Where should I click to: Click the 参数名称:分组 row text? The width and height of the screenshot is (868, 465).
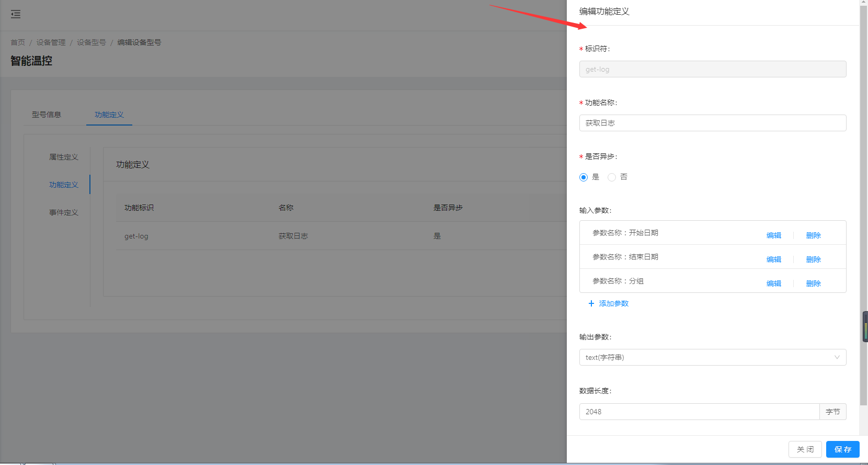coord(618,281)
